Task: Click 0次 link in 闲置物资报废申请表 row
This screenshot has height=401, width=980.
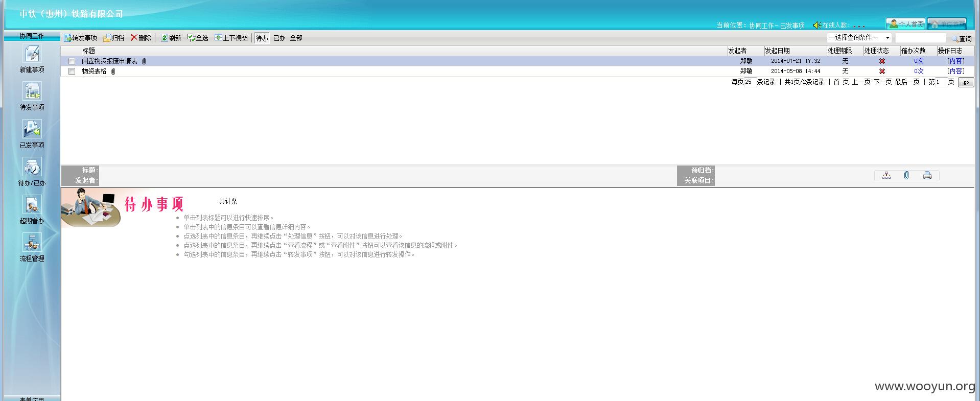Action: pos(919,61)
